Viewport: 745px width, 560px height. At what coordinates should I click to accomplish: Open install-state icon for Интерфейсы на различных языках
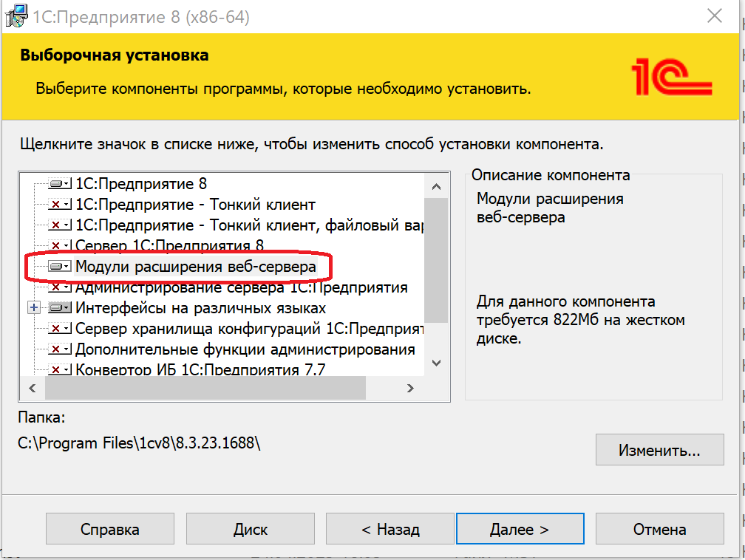coord(60,308)
